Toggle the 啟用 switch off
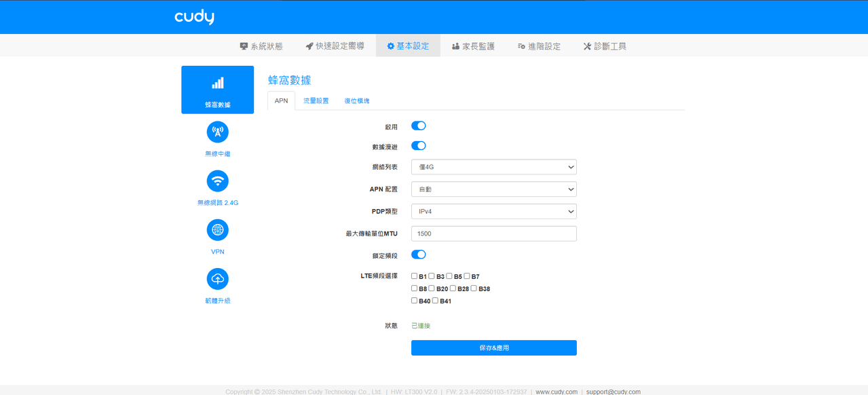 pyautogui.click(x=419, y=126)
